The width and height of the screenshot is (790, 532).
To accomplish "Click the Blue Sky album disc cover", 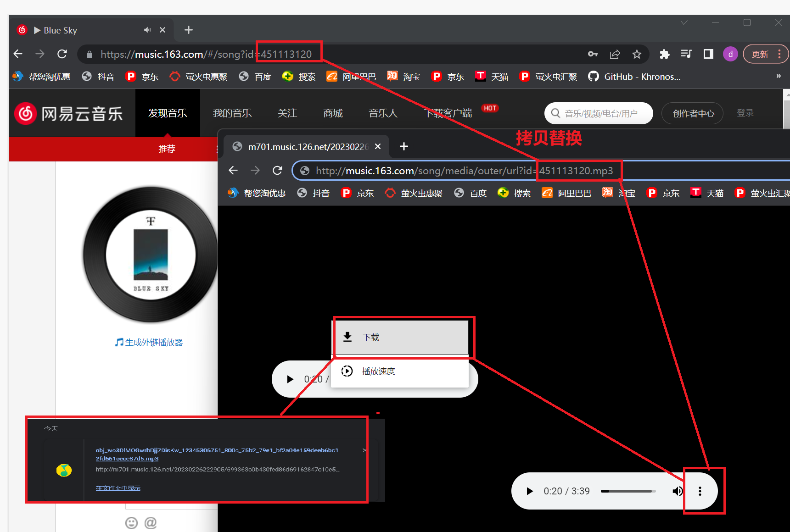I will point(151,255).
